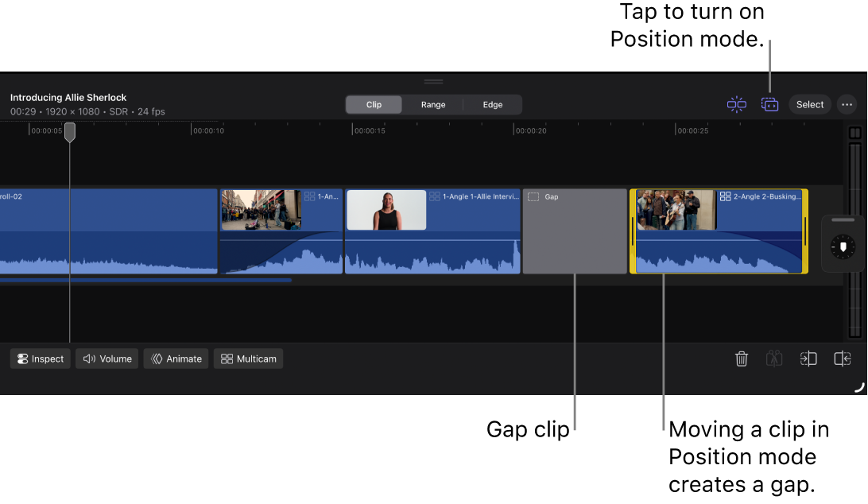Enable snapping in the top toolbar
This screenshot has height=504, width=868.
[736, 104]
